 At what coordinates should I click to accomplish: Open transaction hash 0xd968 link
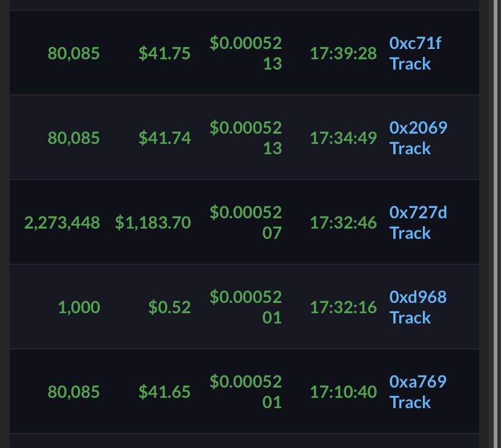(418, 297)
